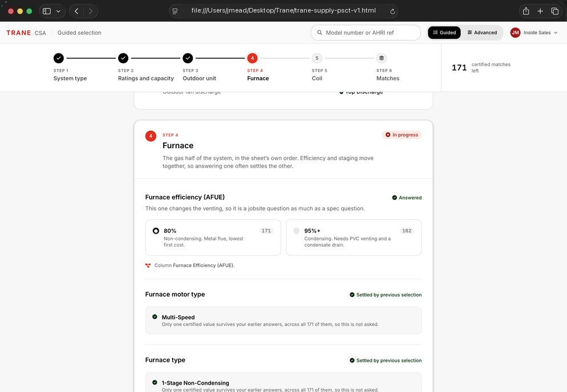The image size is (567, 392).
Task: Open the Safari share icon
Action: [526, 11]
